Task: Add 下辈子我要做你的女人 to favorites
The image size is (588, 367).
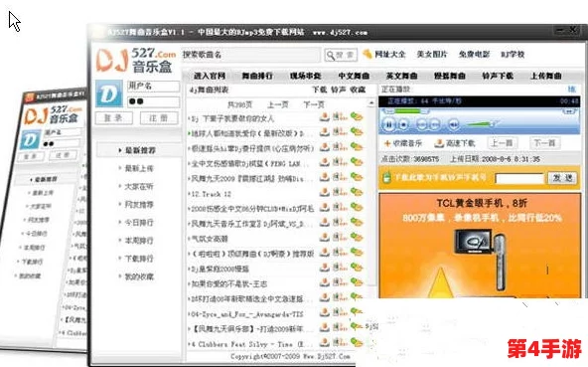Action: tap(357, 117)
